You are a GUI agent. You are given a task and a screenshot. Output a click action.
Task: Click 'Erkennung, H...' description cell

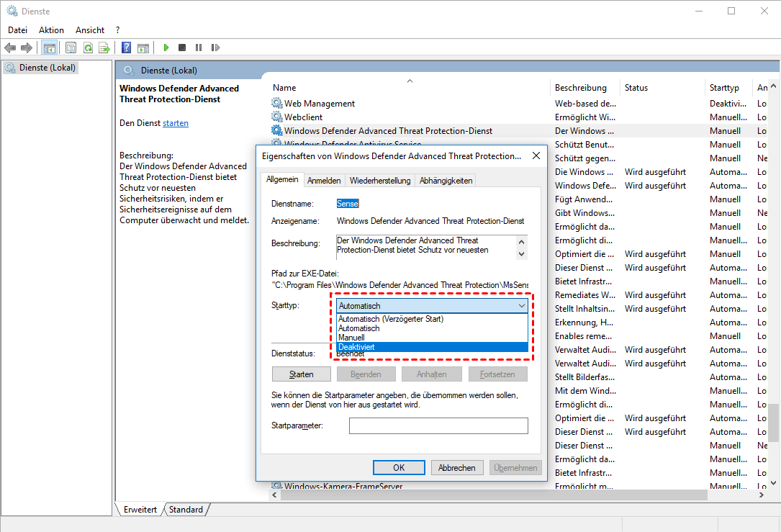pos(584,323)
